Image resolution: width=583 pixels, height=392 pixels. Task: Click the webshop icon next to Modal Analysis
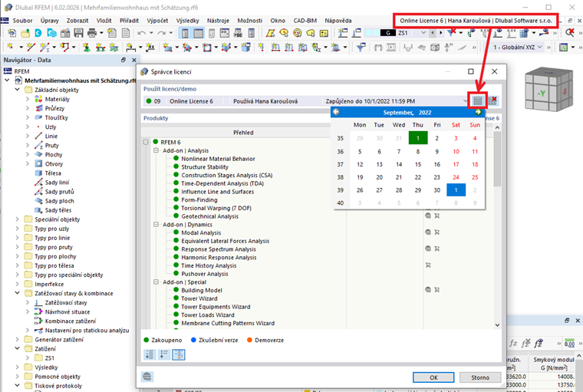click(x=428, y=232)
